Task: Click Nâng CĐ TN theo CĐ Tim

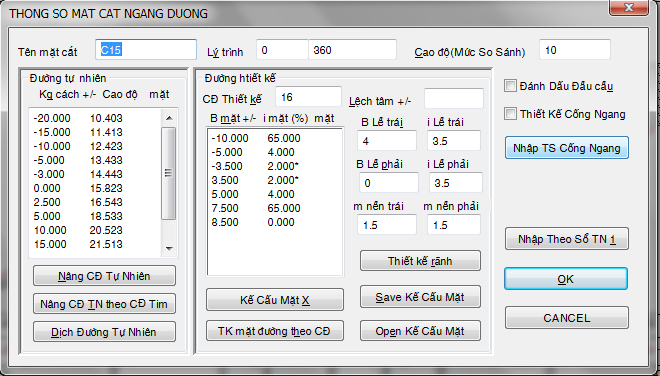Action: [104, 304]
